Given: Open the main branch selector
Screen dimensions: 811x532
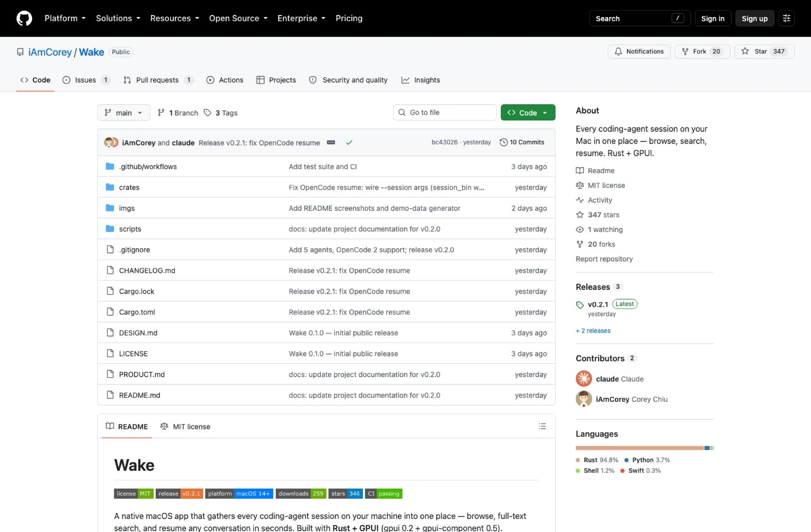Looking at the screenshot, I should 124,113.
